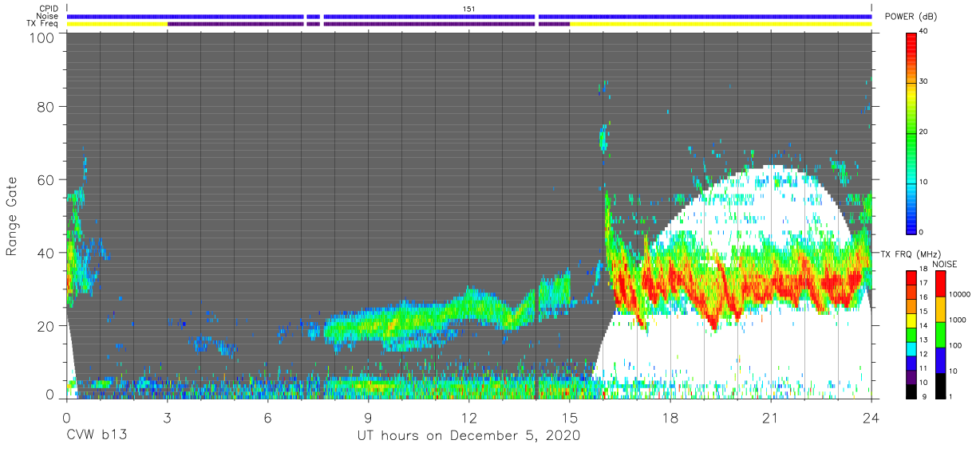The image size is (980, 452).
Task: Click the 100 tick on Range Gate axis
Action: 41,37
